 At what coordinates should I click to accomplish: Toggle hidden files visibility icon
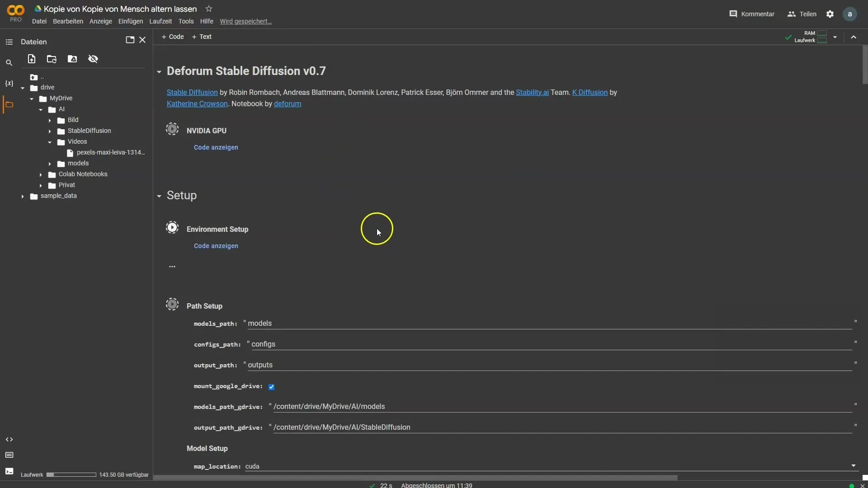(93, 59)
